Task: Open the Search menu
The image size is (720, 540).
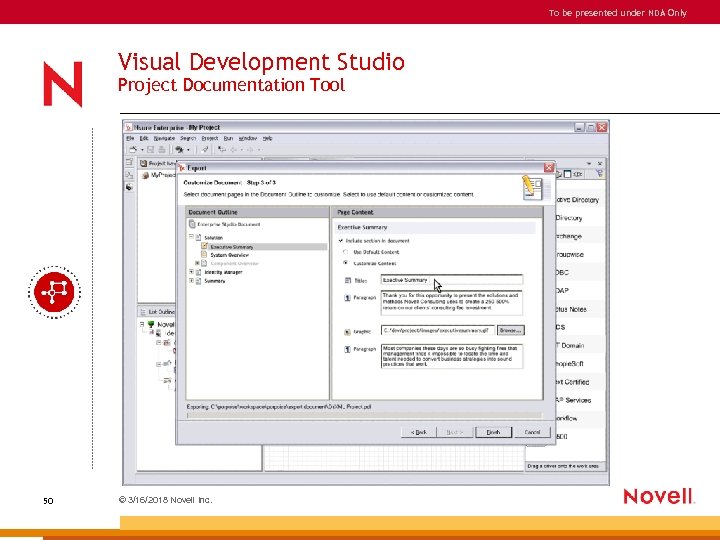Action: 188,138
